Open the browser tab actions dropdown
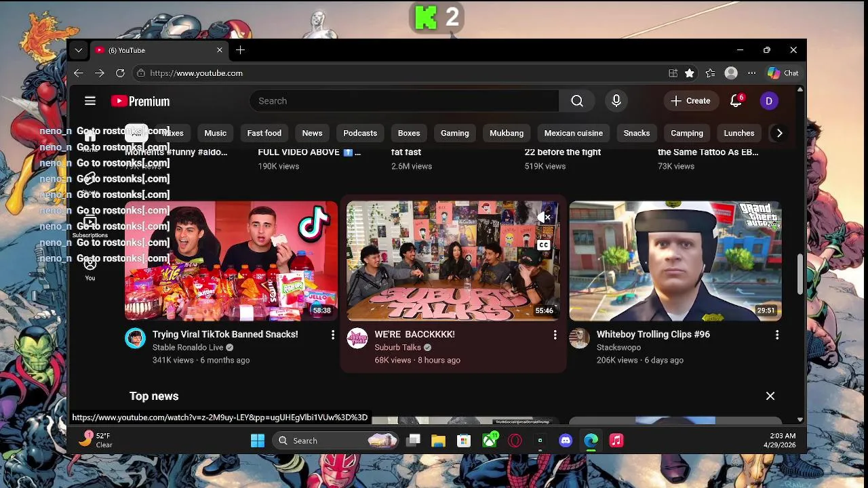 (79, 50)
